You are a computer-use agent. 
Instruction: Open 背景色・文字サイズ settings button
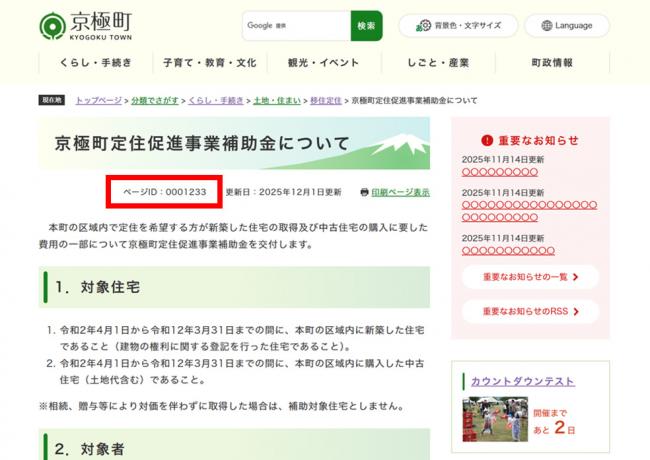(458, 26)
